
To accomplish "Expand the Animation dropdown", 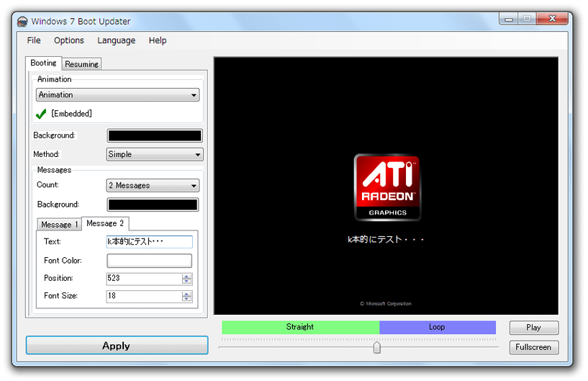I will (x=117, y=94).
